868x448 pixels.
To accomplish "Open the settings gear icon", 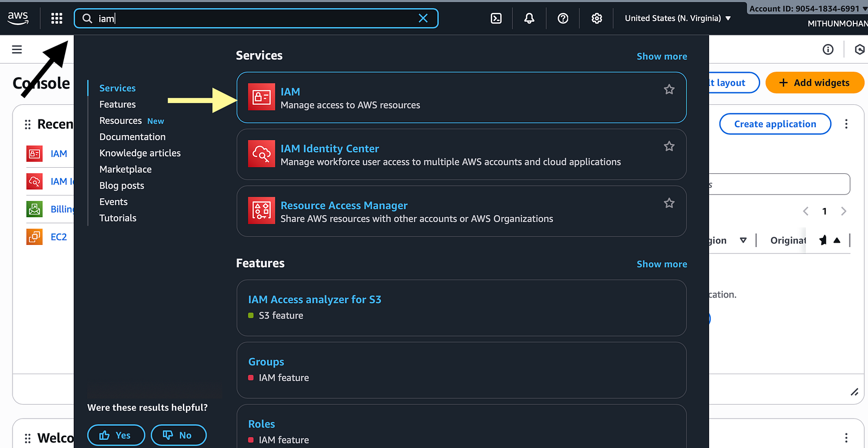I will (x=597, y=18).
